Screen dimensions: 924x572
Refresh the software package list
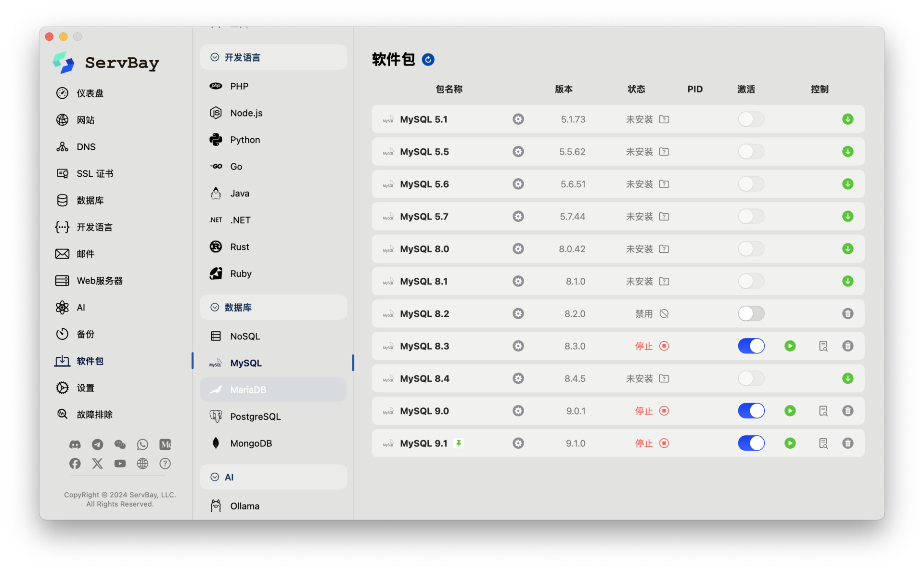(x=428, y=59)
